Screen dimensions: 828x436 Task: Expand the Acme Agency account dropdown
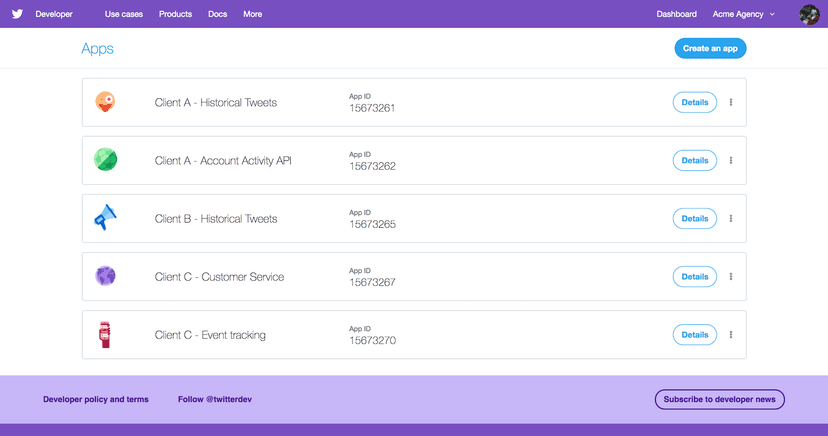[744, 14]
